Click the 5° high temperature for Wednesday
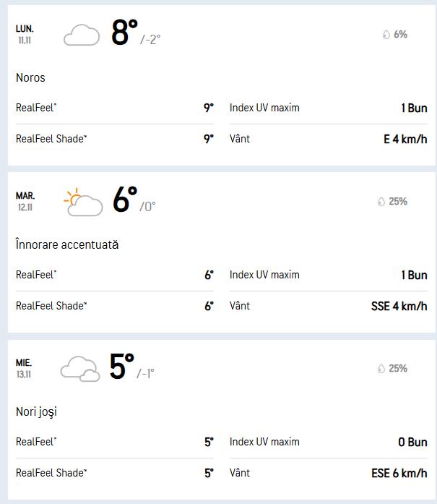The image size is (437, 504). (122, 367)
